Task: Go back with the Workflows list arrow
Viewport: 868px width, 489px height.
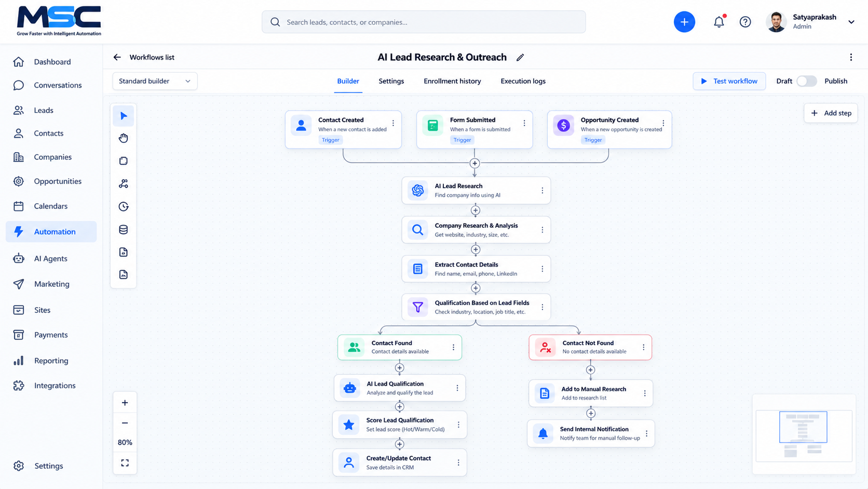Action: tap(117, 57)
